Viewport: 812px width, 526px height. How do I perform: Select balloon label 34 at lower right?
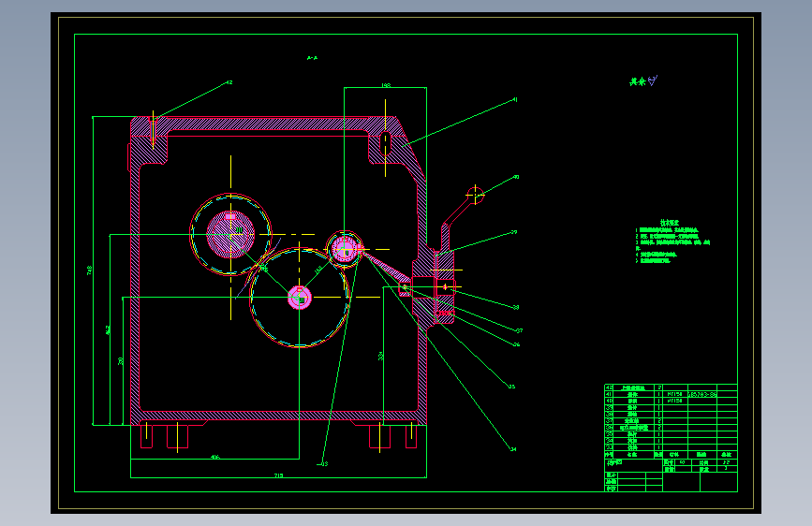coord(513,449)
